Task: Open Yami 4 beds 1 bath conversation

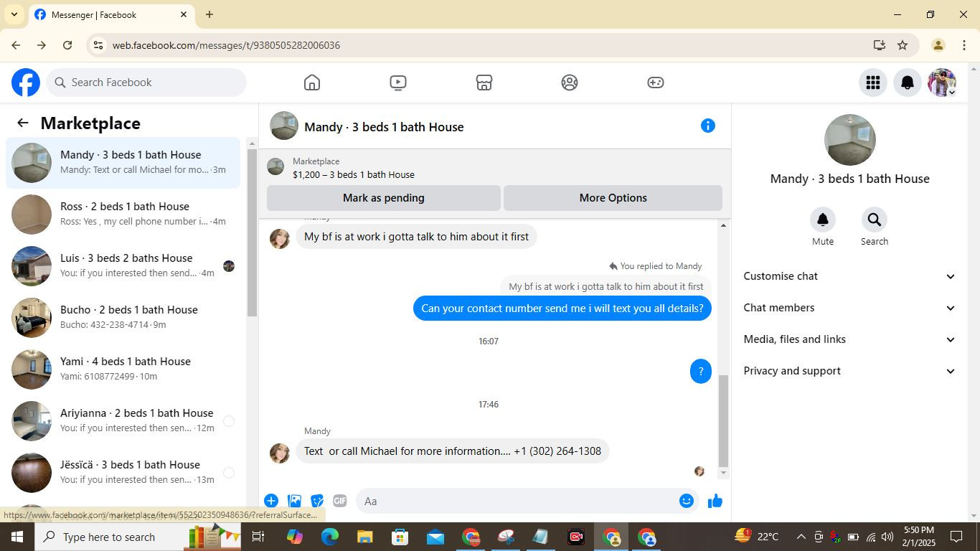Action: 123,369
